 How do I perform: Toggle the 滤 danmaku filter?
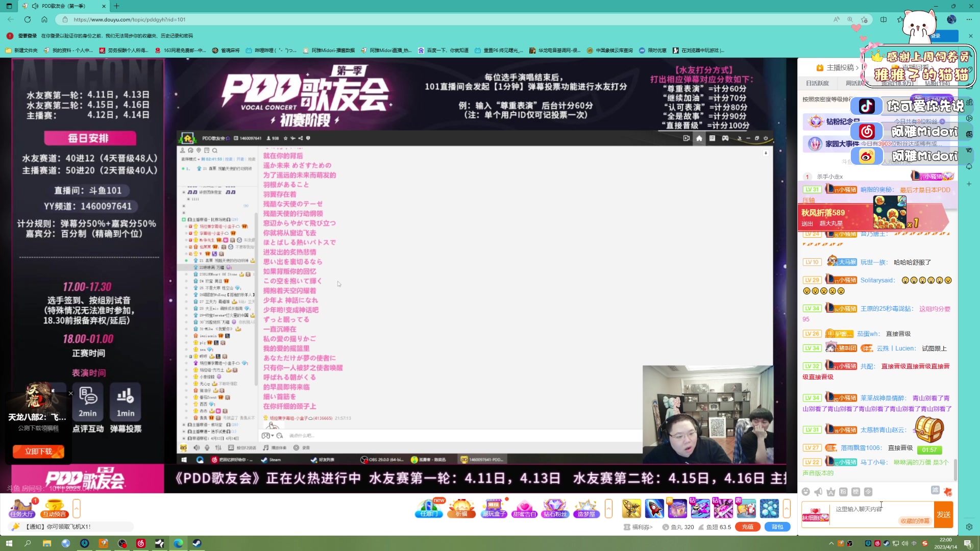(x=934, y=491)
